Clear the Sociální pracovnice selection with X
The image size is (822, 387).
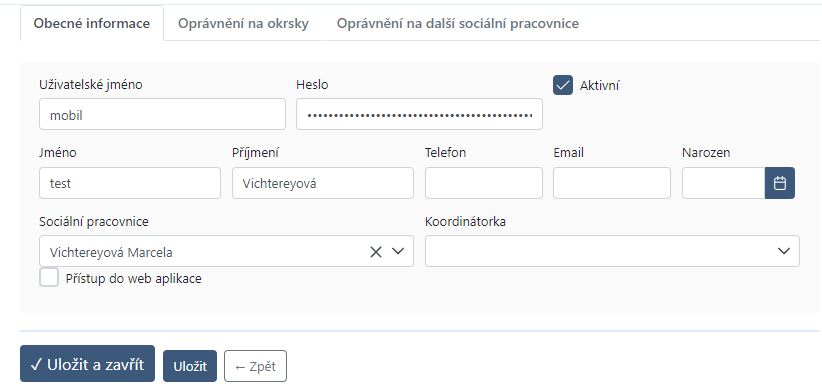click(x=376, y=252)
